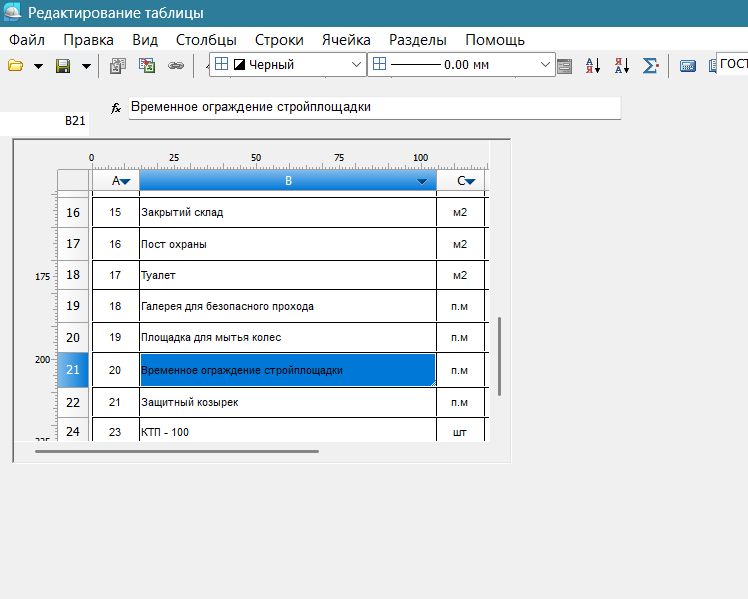Click the sum (sigma) icon

pyautogui.click(x=651, y=66)
